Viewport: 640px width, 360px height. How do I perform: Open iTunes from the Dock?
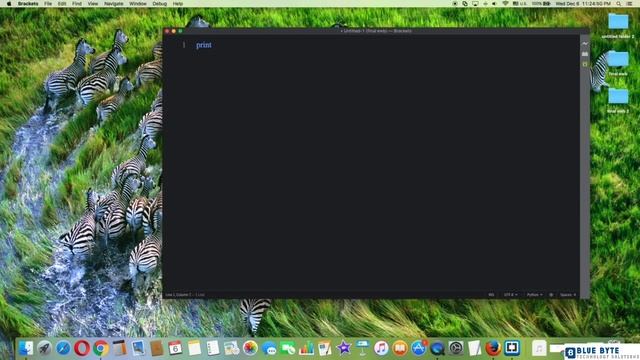point(381,348)
